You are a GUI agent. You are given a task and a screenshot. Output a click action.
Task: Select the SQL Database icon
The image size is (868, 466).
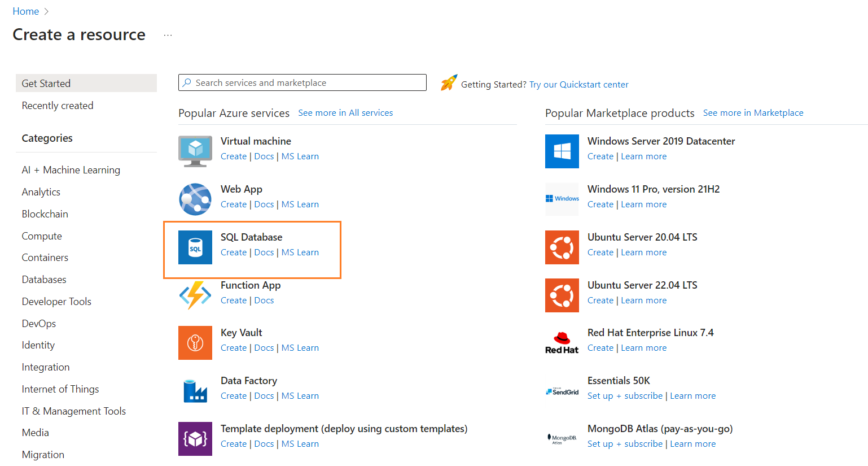[x=195, y=247]
